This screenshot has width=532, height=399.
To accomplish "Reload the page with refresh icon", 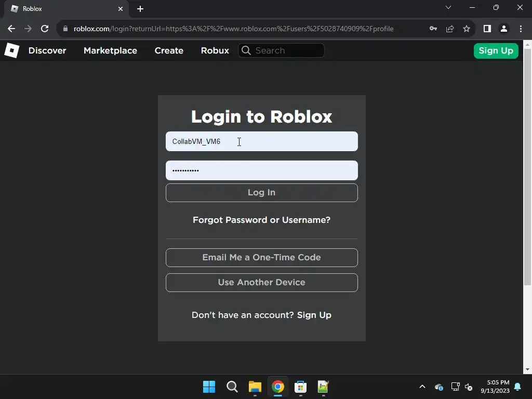I will click(x=45, y=29).
